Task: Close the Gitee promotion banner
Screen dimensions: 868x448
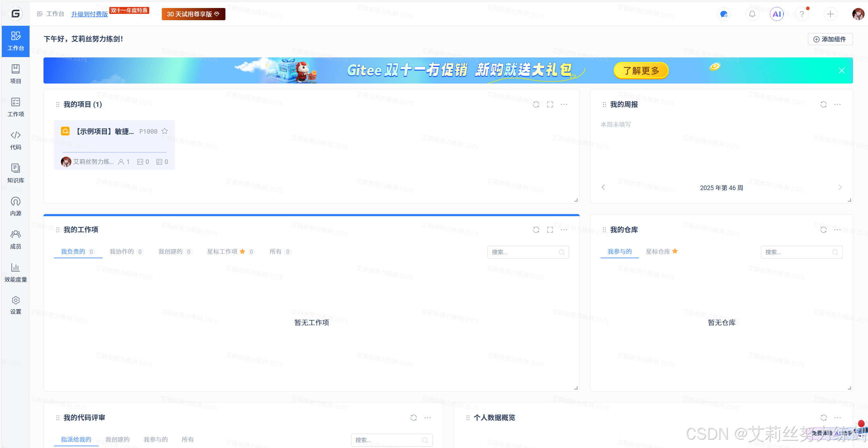Action: coord(842,71)
